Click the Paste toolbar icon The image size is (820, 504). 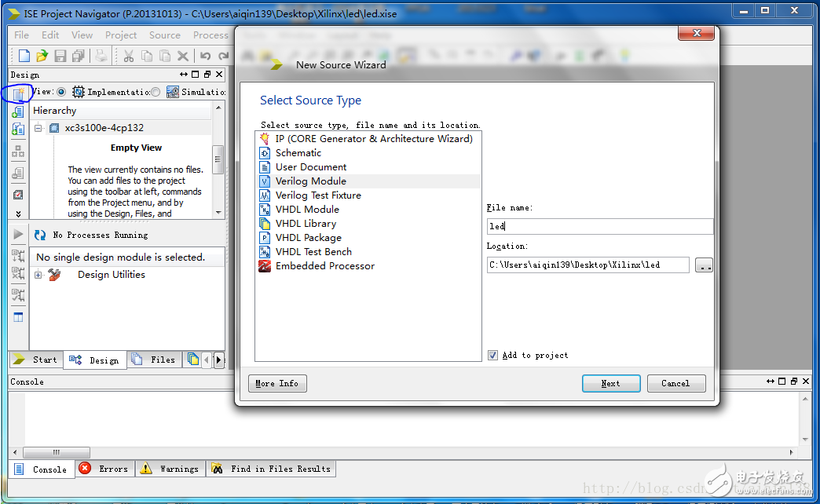[x=163, y=55]
